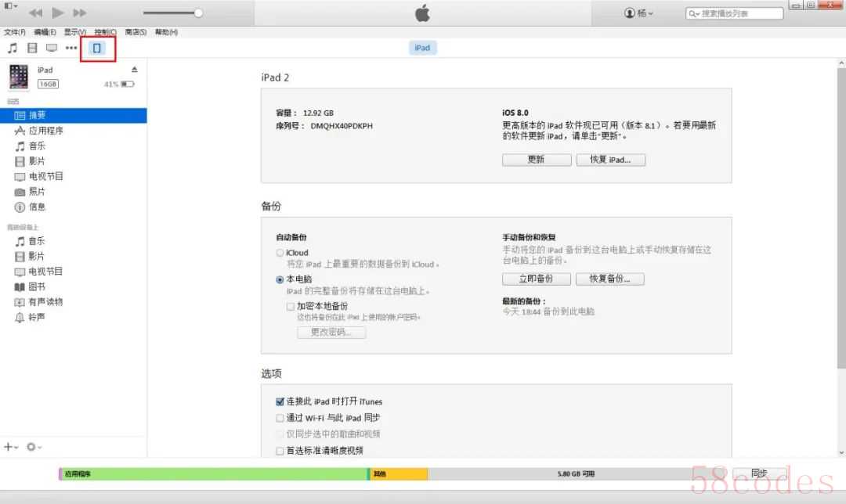Image resolution: width=846 pixels, height=504 pixels.
Task: Click the 16GB capacity badge
Action: (x=48, y=84)
